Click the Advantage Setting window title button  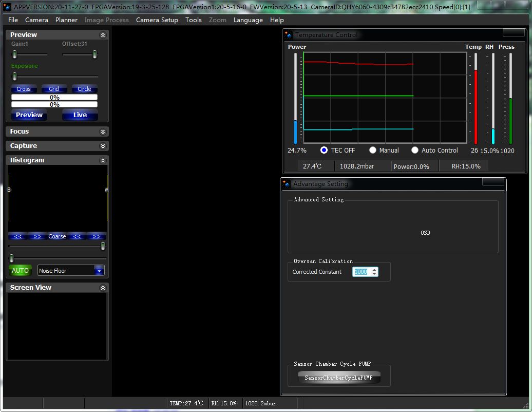(x=493, y=182)
